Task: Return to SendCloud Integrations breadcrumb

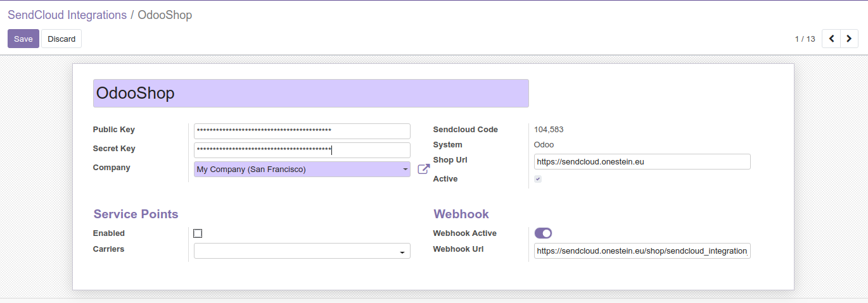Action: [x=67, y=15]
